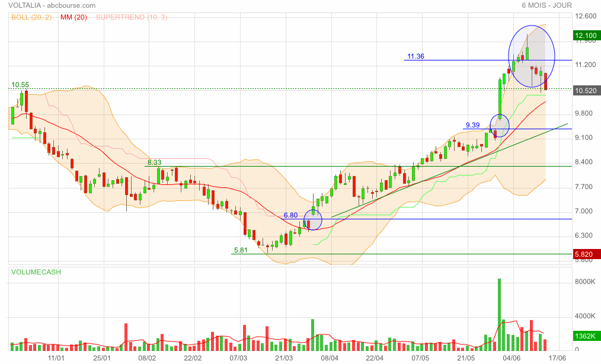Viewport: 601px width, 364px height.
Task: Click the tallest green volume bar
Action: click(x=500, y=315)
